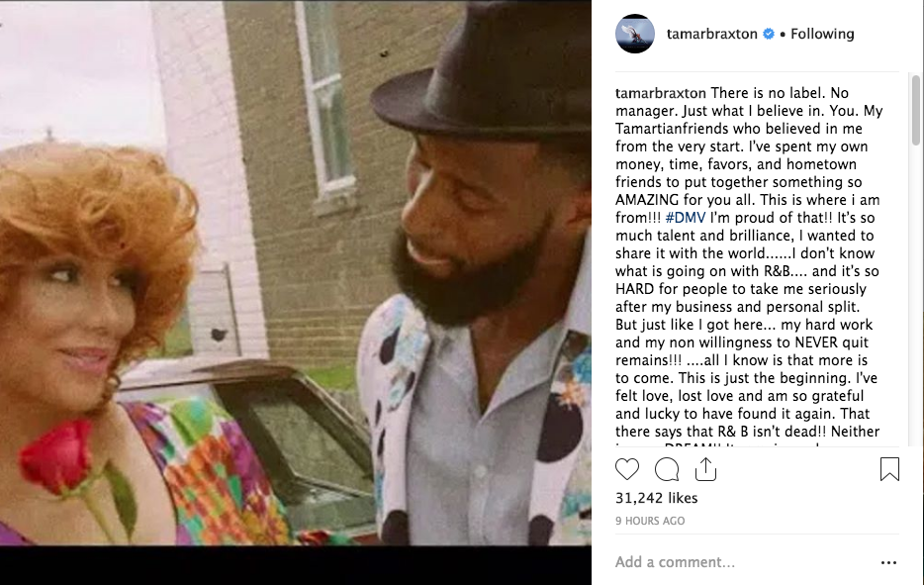
Task: Like the post with the heart icon
Action: tap(627, 469)
